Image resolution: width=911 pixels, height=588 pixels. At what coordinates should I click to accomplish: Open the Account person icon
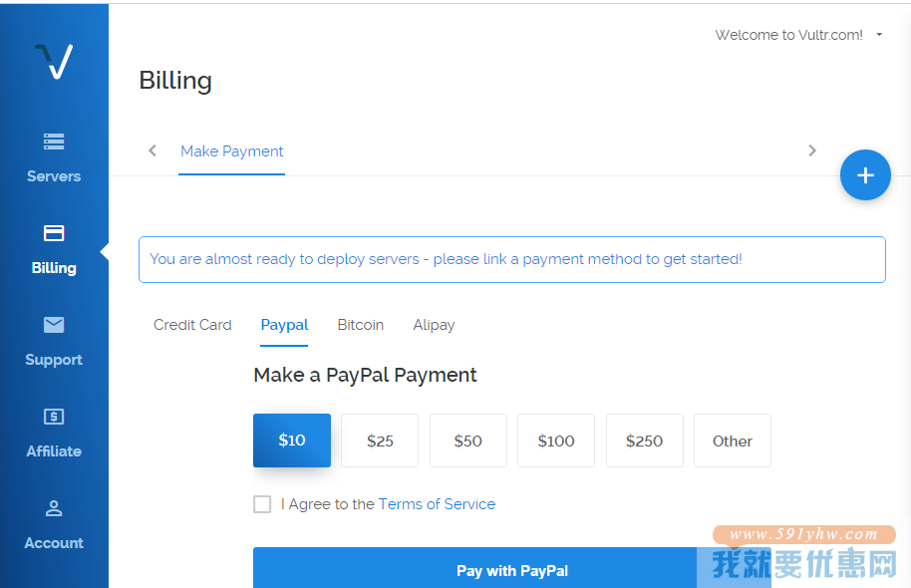(54, 508)
